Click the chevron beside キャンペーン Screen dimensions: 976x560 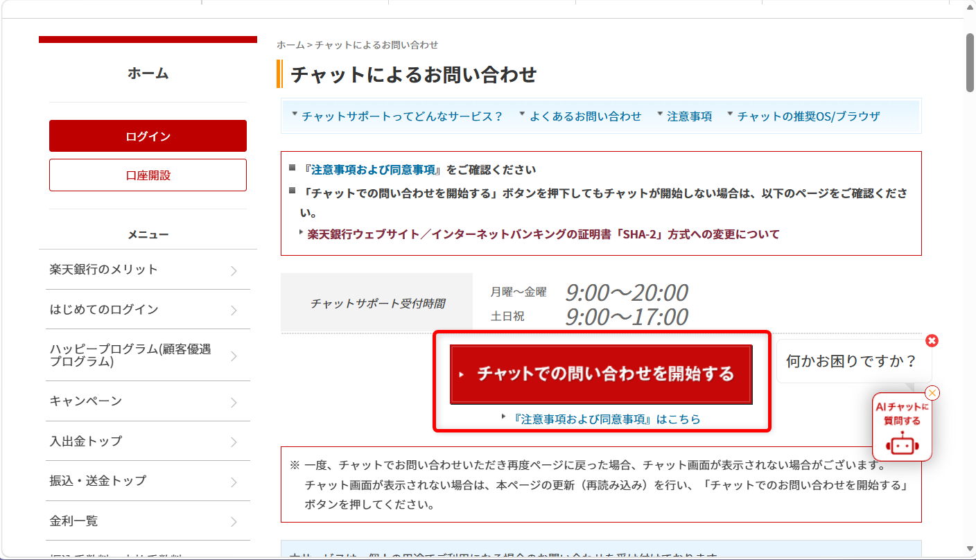[x=234, y=402]
